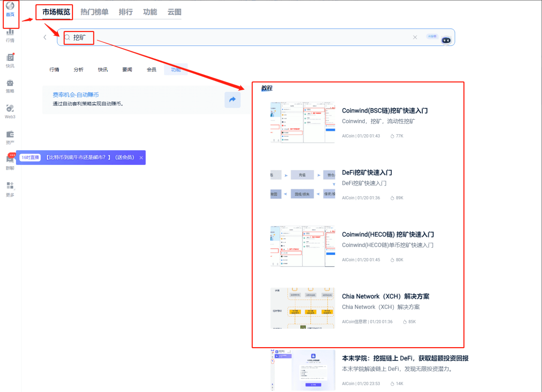Viewport: 542px width, 392px height.
Task: Click the text Coinwind，挖矿，流动性挖矿
Action: 378,121
